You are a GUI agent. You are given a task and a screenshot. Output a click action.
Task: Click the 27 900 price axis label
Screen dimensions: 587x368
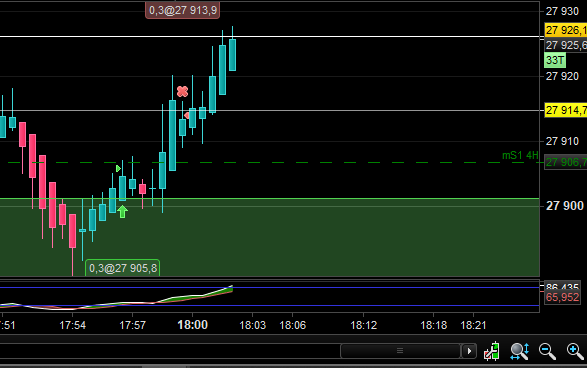(565, 206)
